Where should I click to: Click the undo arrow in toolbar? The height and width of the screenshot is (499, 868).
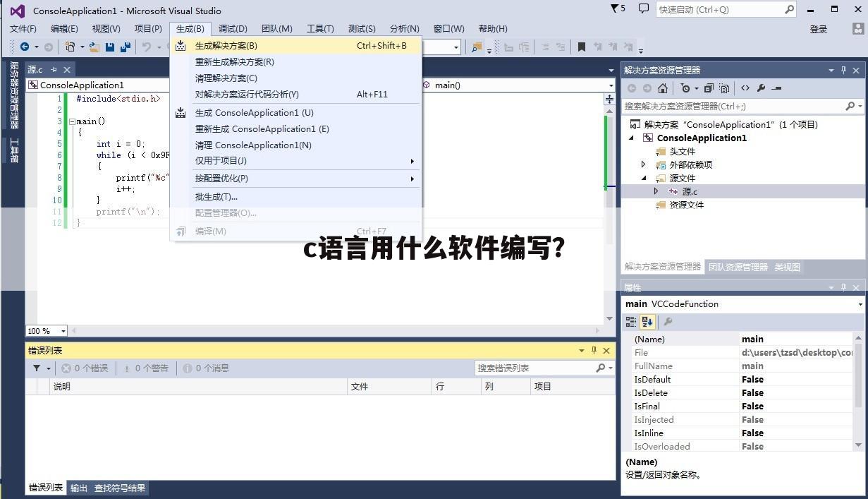pos(147,47)
